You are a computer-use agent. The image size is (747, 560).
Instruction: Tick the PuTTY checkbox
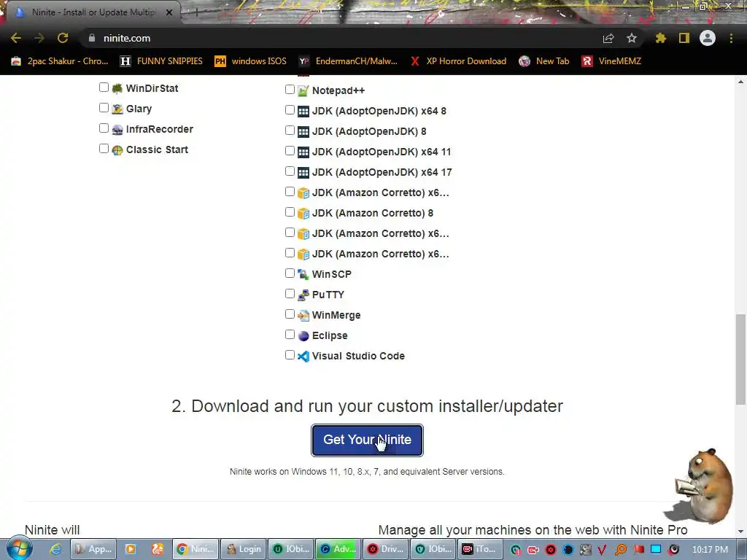click(290, 293)
